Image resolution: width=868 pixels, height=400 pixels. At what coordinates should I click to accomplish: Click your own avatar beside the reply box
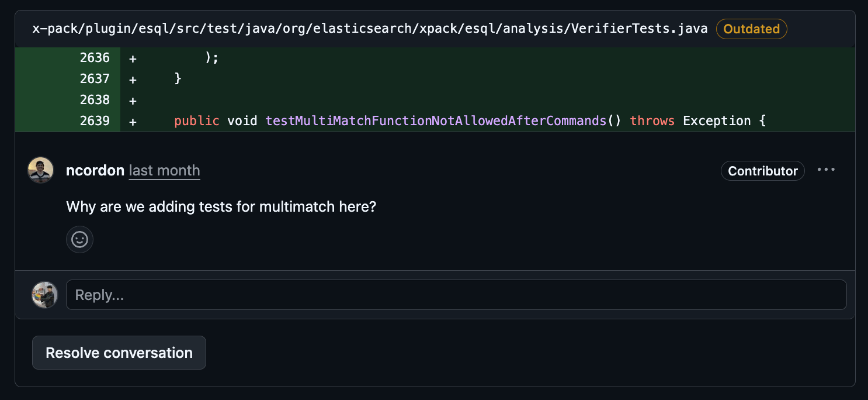45,295
